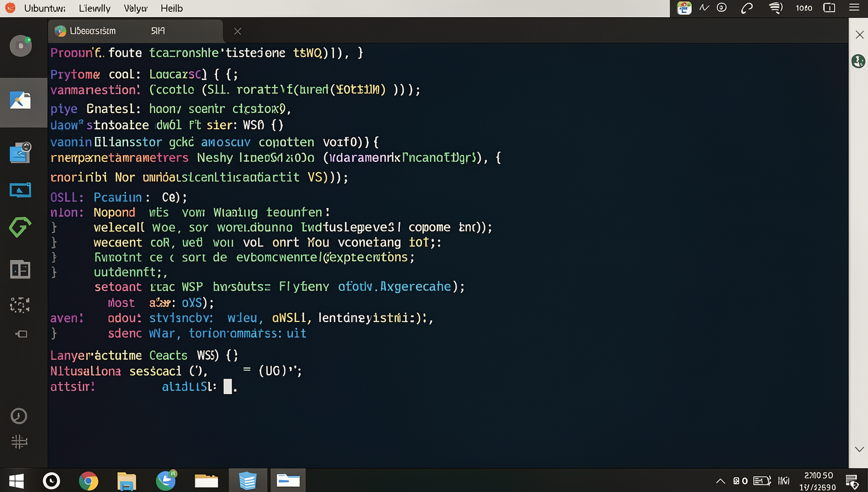Open the notification center icon in taskbar
The width and height of the screenshot is (868, 492).
coord(852,481)
